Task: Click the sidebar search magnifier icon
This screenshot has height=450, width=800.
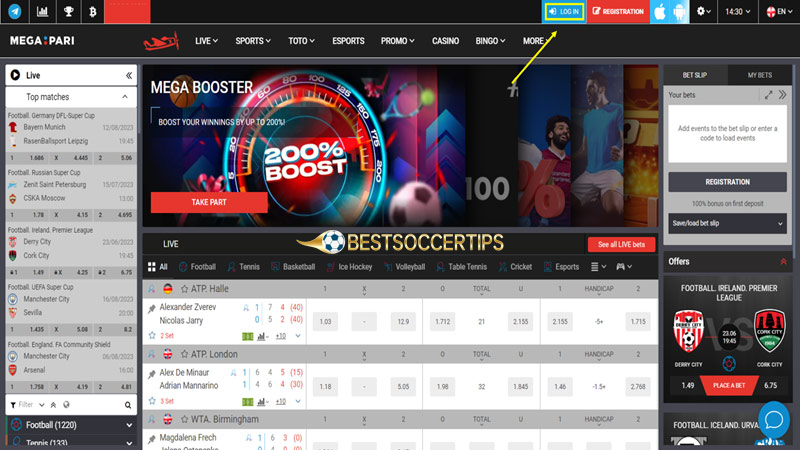Action: (128, 405)
